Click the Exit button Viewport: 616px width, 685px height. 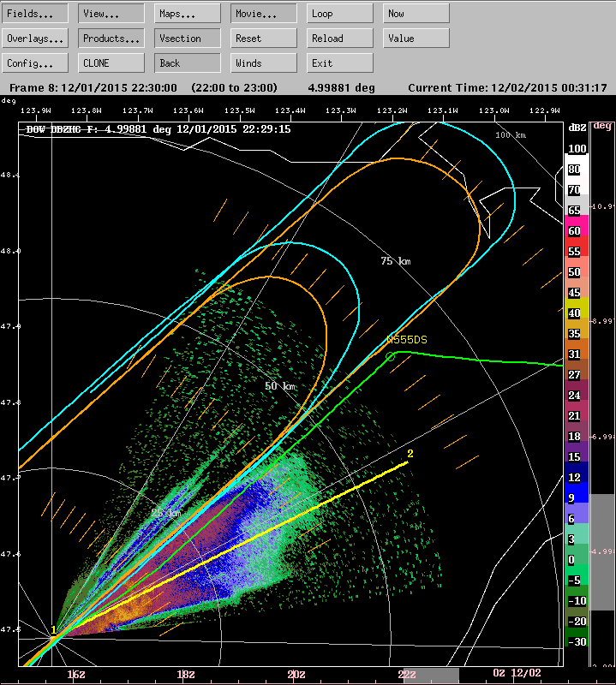(339, 63)
